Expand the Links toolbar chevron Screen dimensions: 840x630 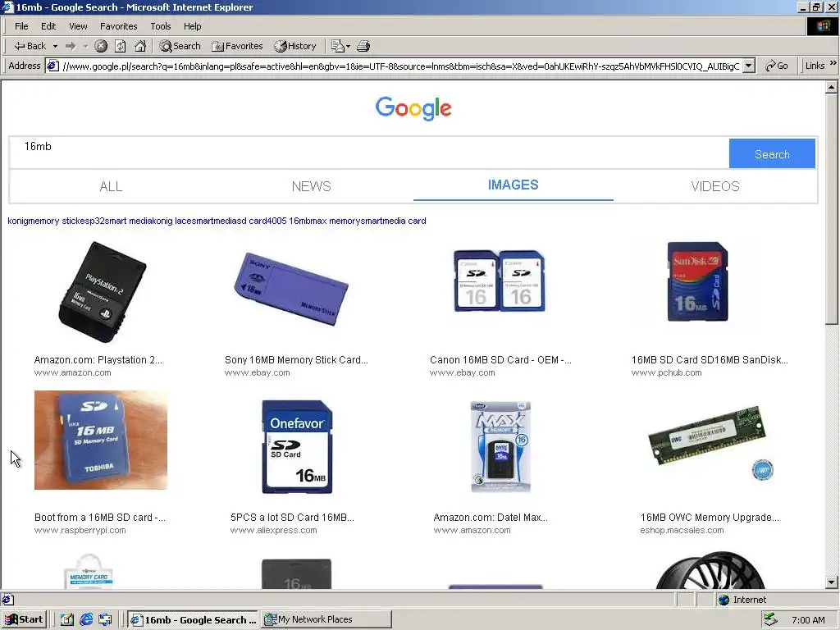[833, 63]
